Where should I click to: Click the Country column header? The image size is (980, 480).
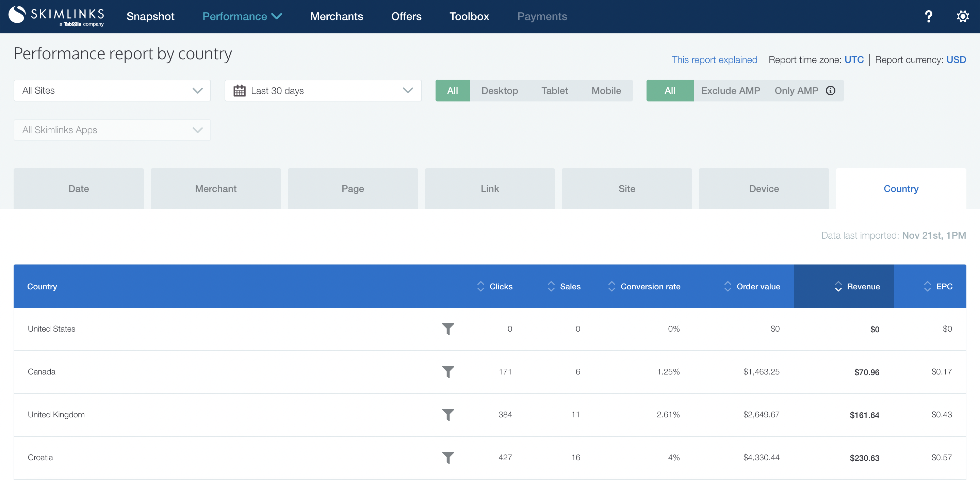click(x=42, y=287)
